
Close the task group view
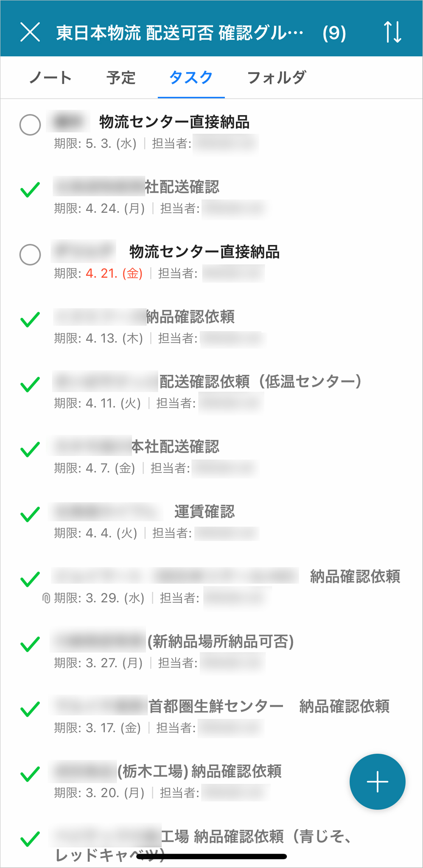point(30,32)
